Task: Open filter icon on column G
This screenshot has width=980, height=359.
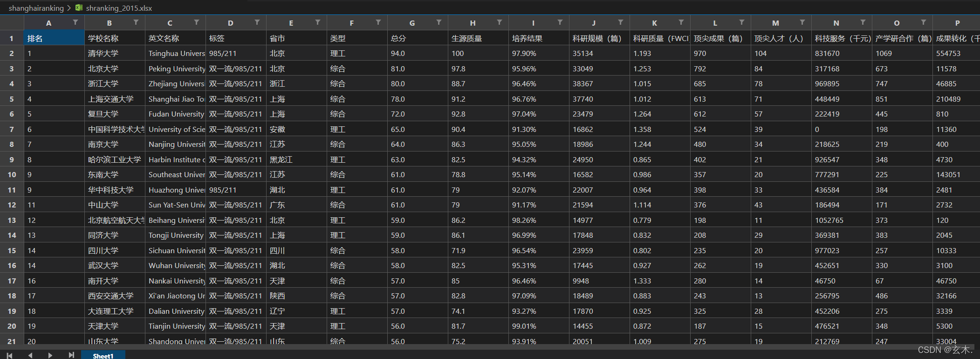Action: tap(439, 22)
